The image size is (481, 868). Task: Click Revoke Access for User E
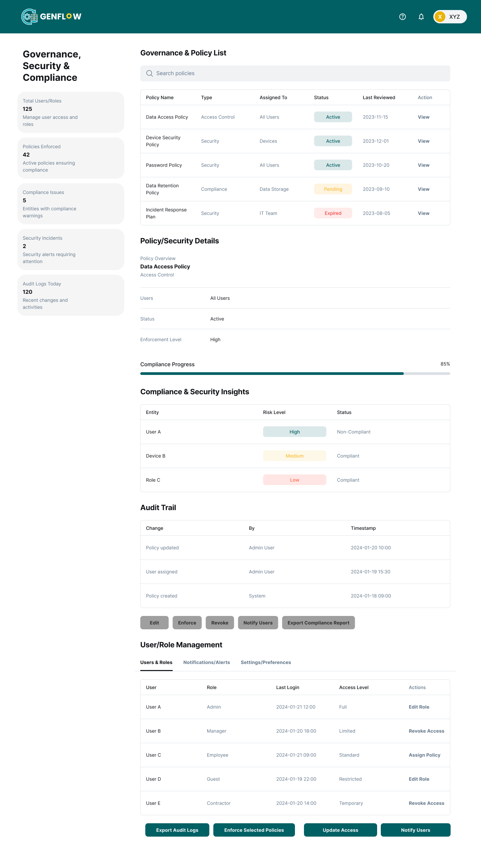click(427, 803)
